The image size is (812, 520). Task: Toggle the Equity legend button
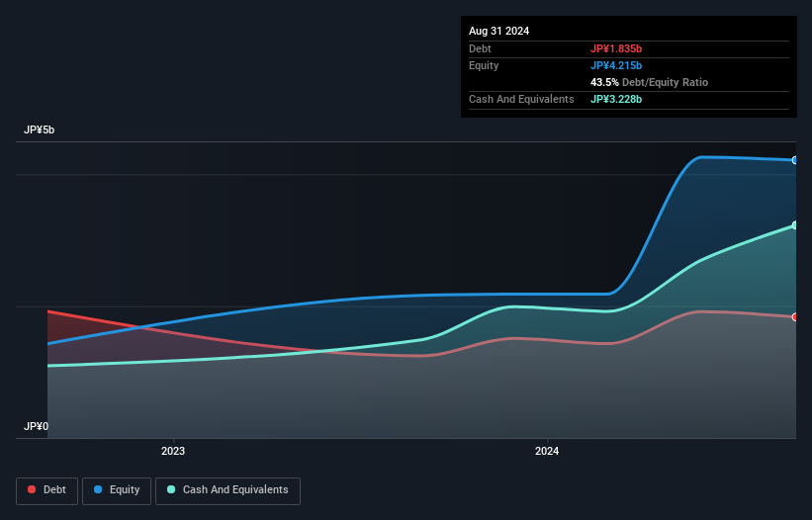pos(117,490)
